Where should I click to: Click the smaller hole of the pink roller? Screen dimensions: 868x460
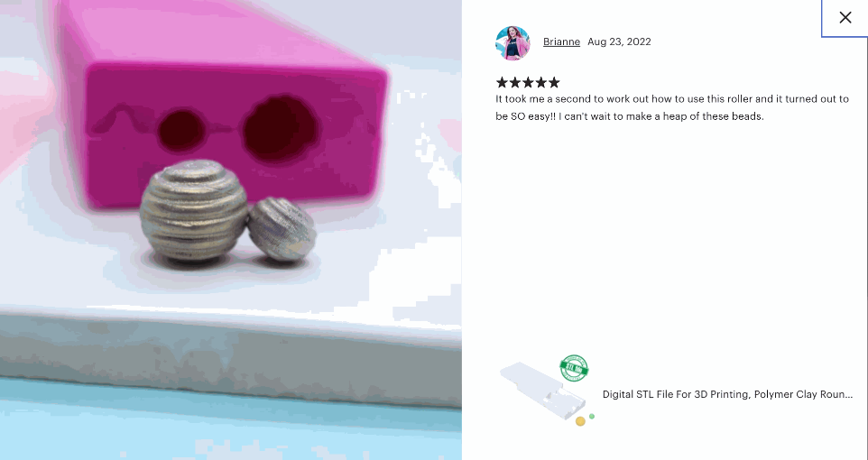coord(181,131)
